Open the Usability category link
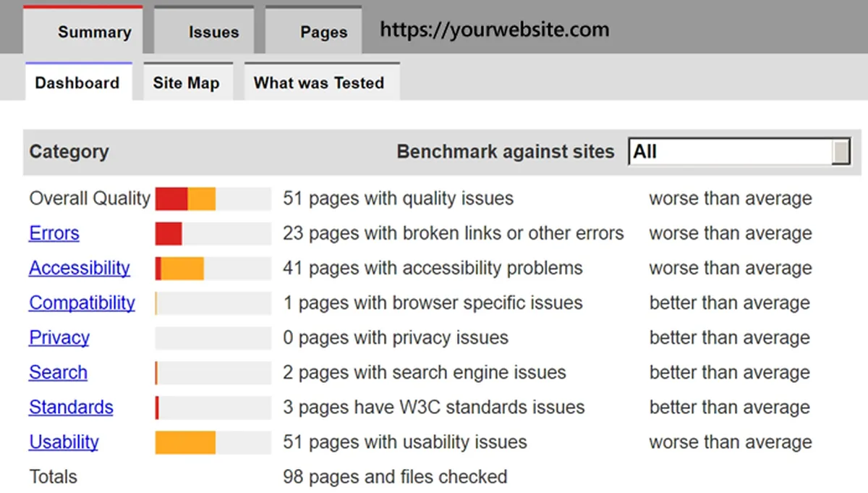This screenshot has height=493, width=868. 64,442
